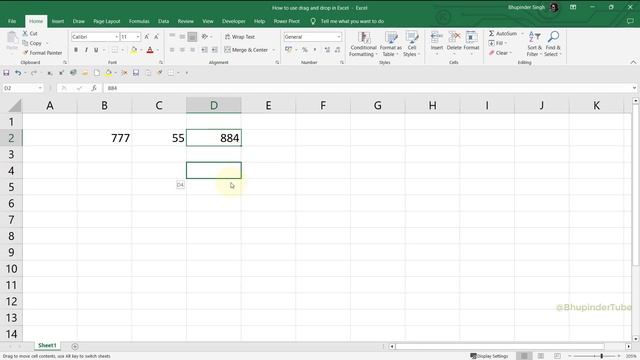The image size is (640, 360).
Task: Apply comma style number format
Action: [315, 50]
